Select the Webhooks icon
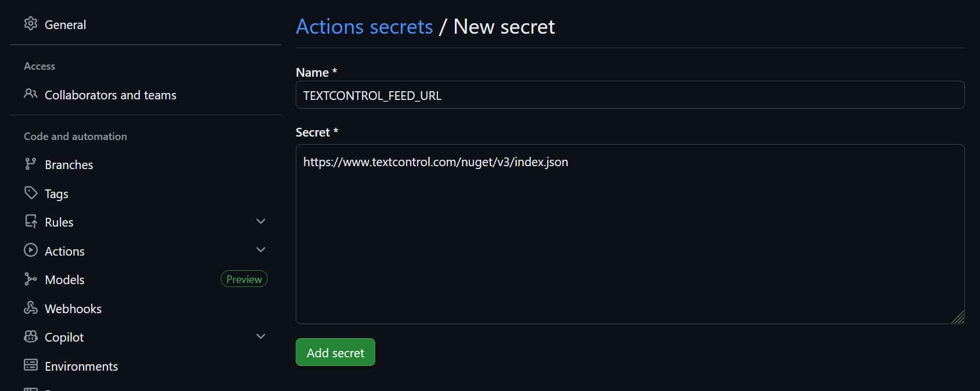 click(31, 308)
